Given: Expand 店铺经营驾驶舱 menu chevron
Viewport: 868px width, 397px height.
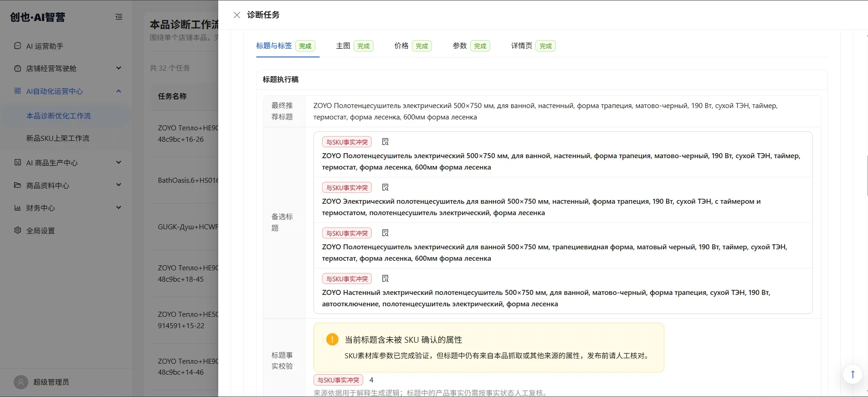Looking at the screenshot, I should pyautogui.click(x=118, y=68).
